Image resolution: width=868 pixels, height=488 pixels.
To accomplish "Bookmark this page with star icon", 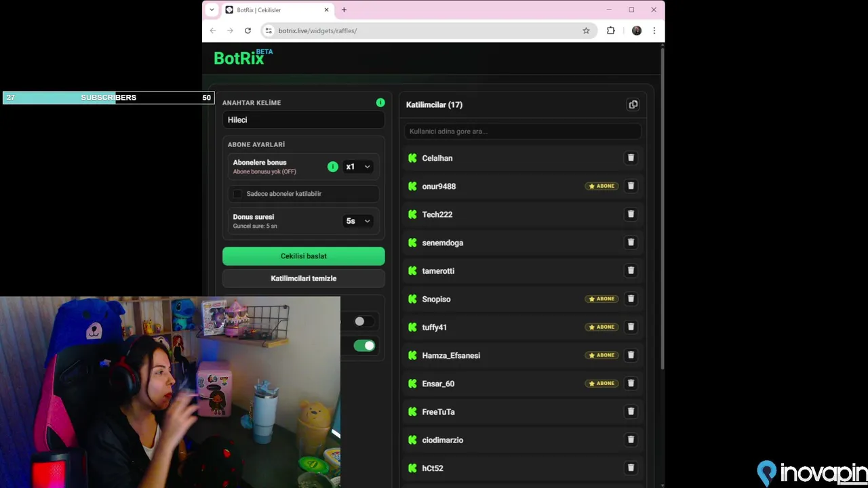I will 586,30.
